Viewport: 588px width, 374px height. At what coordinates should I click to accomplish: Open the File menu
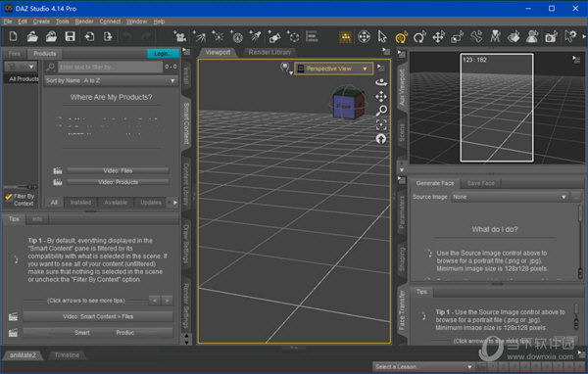tap(8, 22)
